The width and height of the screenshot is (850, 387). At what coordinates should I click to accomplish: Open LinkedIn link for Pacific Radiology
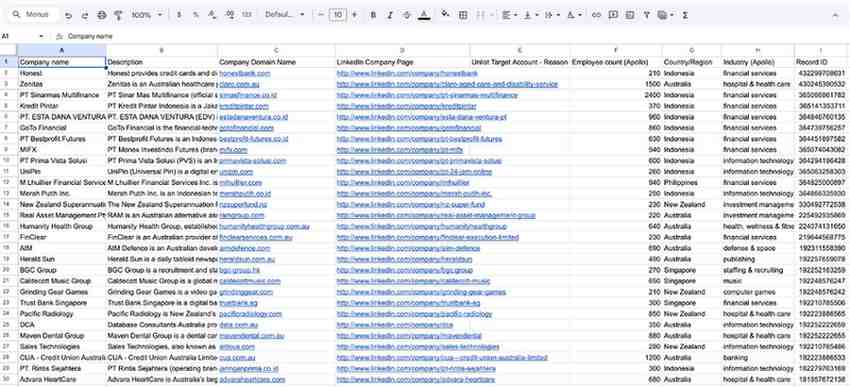tap(414, 314)
